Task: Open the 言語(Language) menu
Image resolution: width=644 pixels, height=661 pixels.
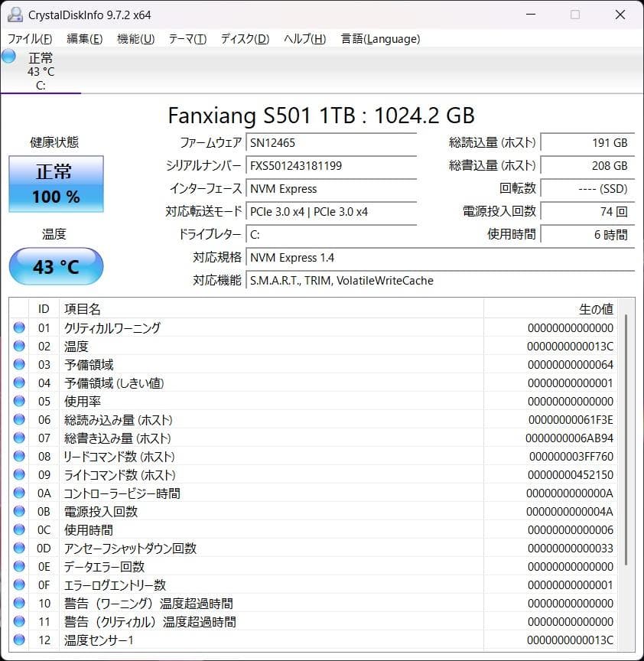Action: click(380, 39)
